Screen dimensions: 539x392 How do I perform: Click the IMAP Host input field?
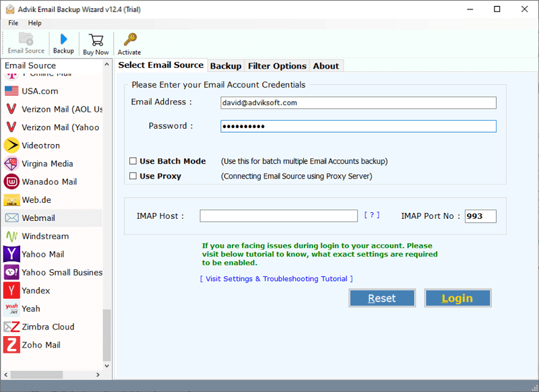pos(278,216)
